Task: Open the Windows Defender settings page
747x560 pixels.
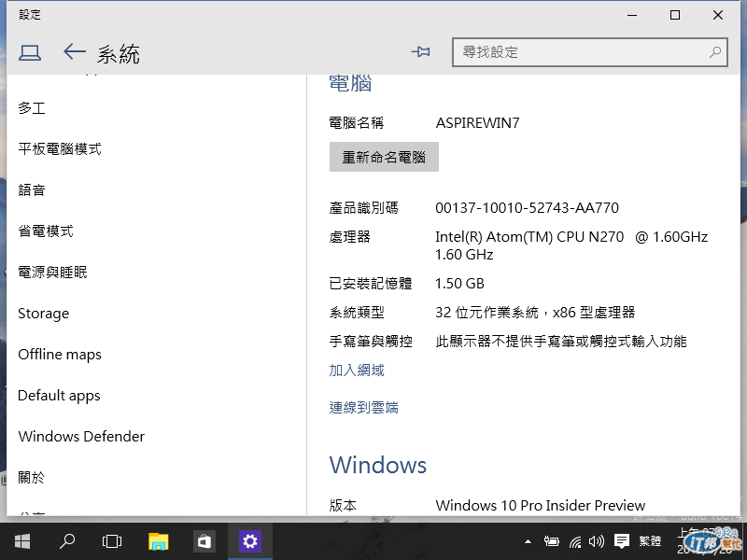Action: click(x=81, y=436)
